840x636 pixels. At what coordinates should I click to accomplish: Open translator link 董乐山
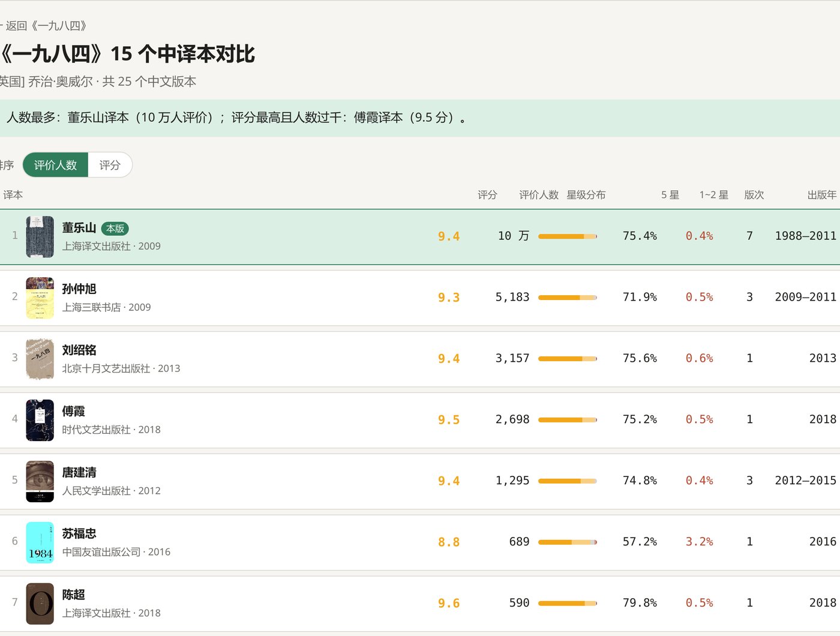tap(79, 228)
